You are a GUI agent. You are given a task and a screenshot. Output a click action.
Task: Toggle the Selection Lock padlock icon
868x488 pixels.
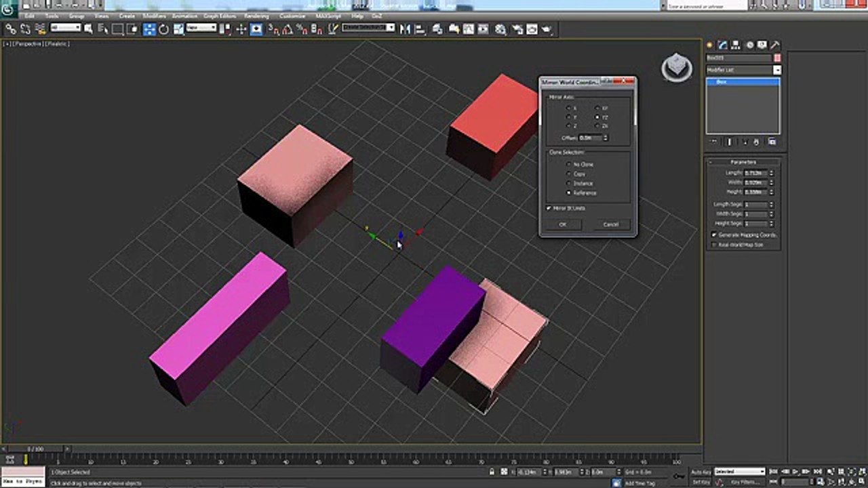(492, 472)
